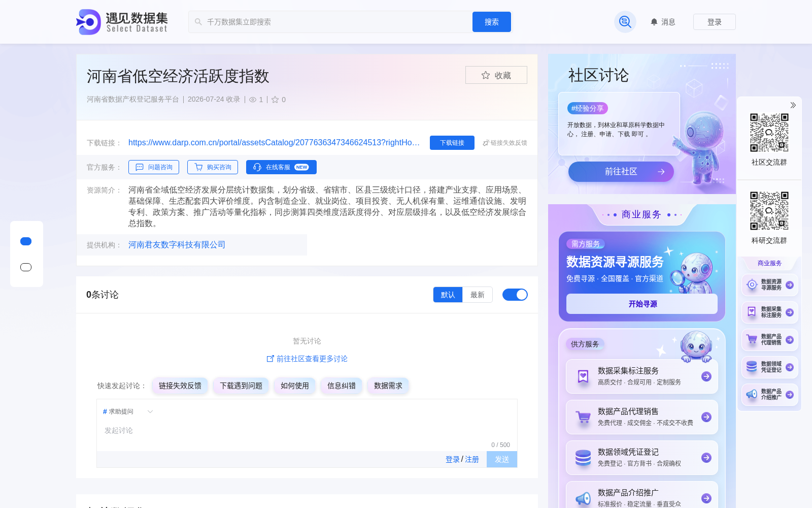Viewport: 812px width, 508px height.
Task: Focus the 发起讨论 text area
Action: (307, 431)
